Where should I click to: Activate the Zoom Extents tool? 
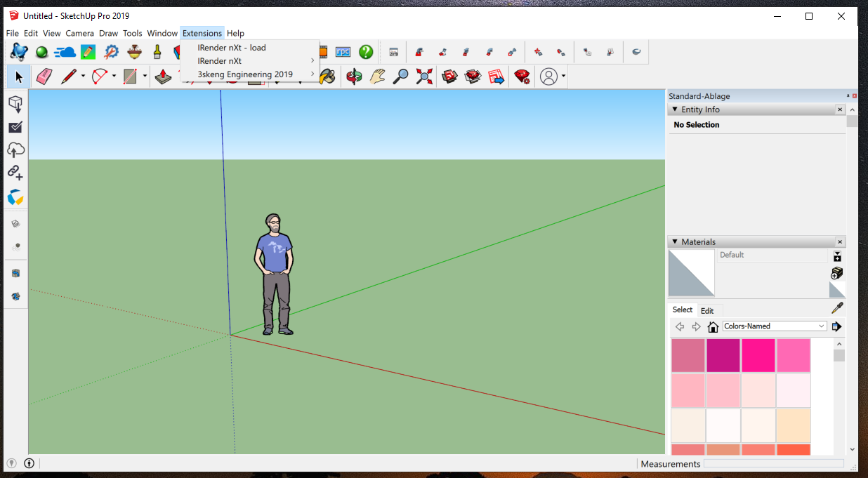423,77
